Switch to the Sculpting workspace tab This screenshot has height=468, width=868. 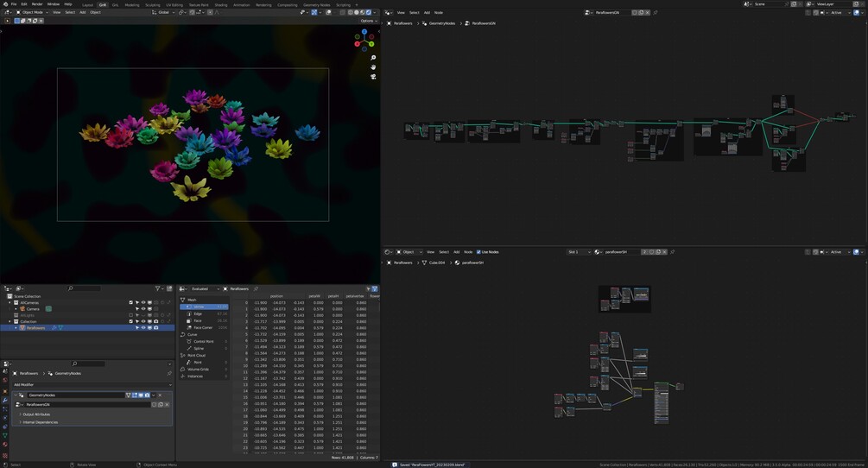pyautogui.click(x=153, y=4)
